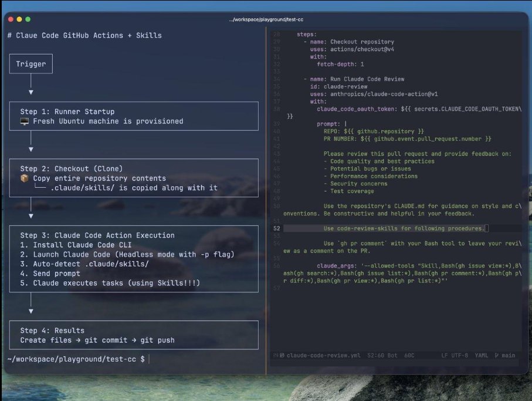Screen dimensions: 532x401
Task: Click 'Use code-review-skills for following procedures.' line
Action: pos(404,228)
